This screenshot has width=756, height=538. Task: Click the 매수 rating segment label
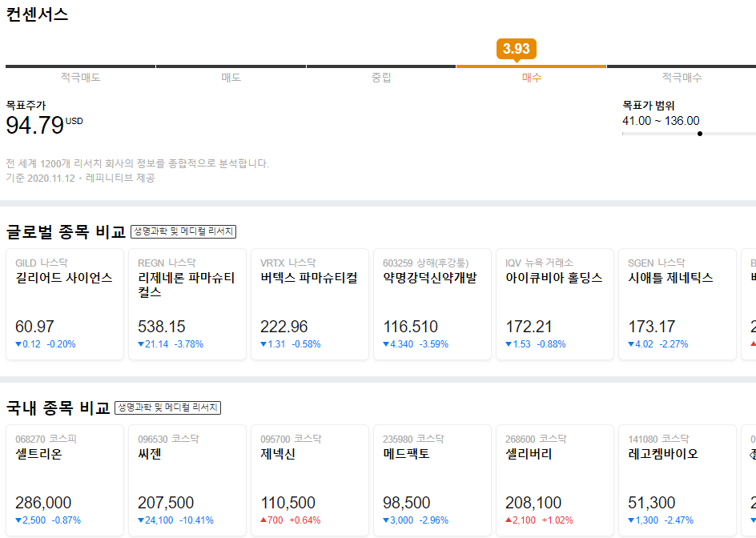click(531, 77)
